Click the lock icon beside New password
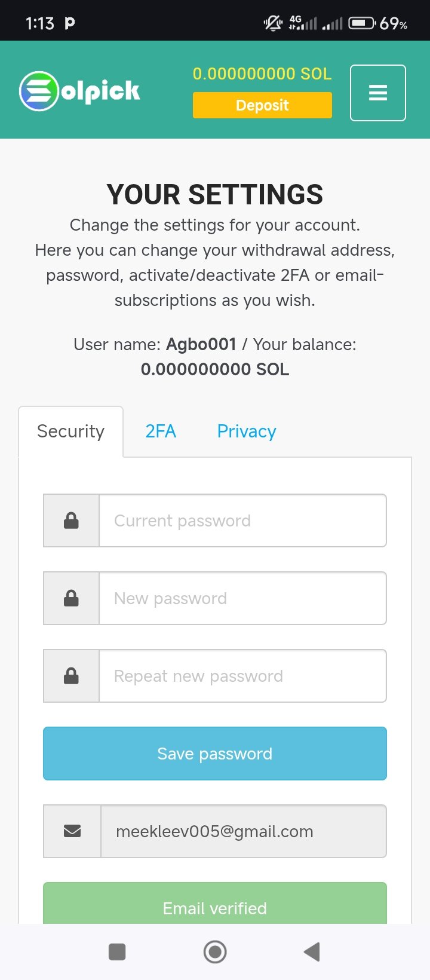The width and height of the screenshot is (430, 980). click(x=71, y=598)
